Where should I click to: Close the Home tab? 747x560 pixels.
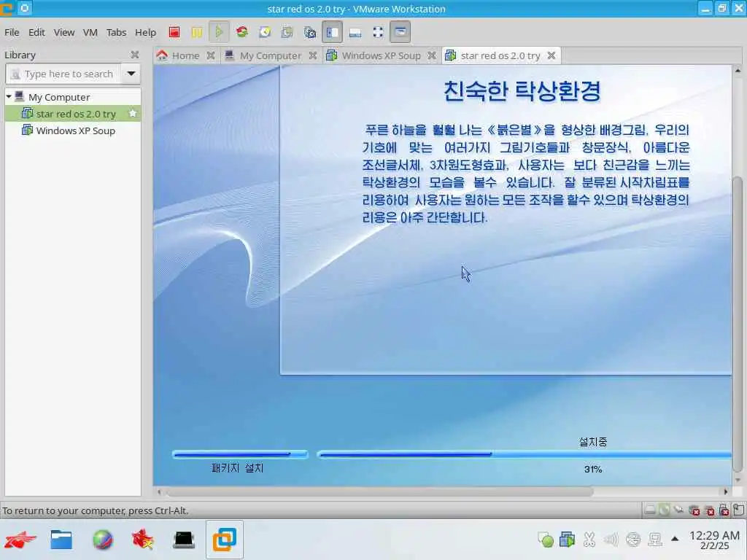[x=211, y=55]
